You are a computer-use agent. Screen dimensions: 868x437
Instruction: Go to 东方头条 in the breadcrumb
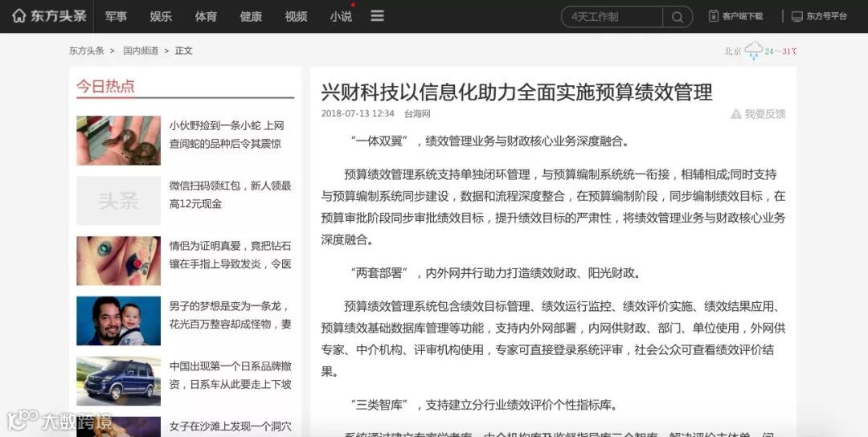(x=86, y=51)
